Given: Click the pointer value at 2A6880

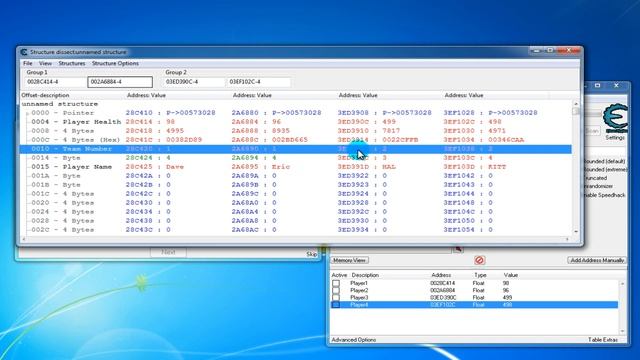Looking at the screenshot, I should 297,113.
